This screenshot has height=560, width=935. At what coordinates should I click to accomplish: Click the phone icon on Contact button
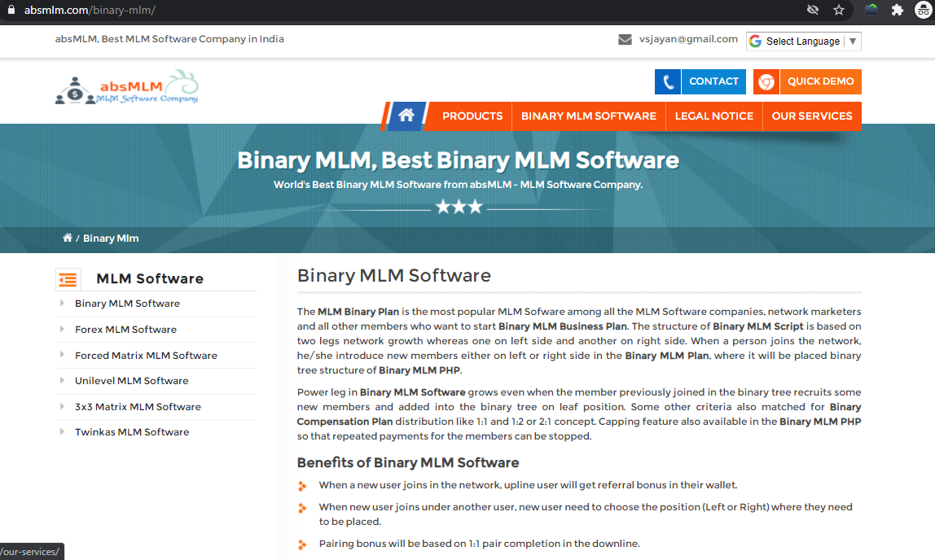[x=667, y=81]
